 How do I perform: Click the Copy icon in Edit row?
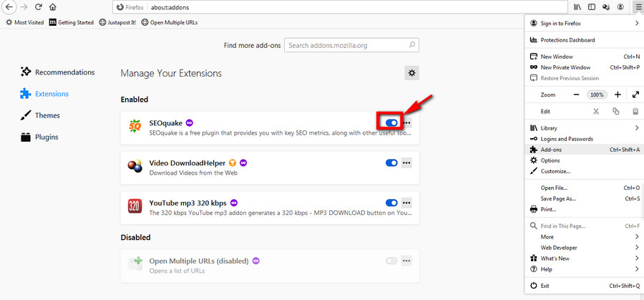coord(615,112)
